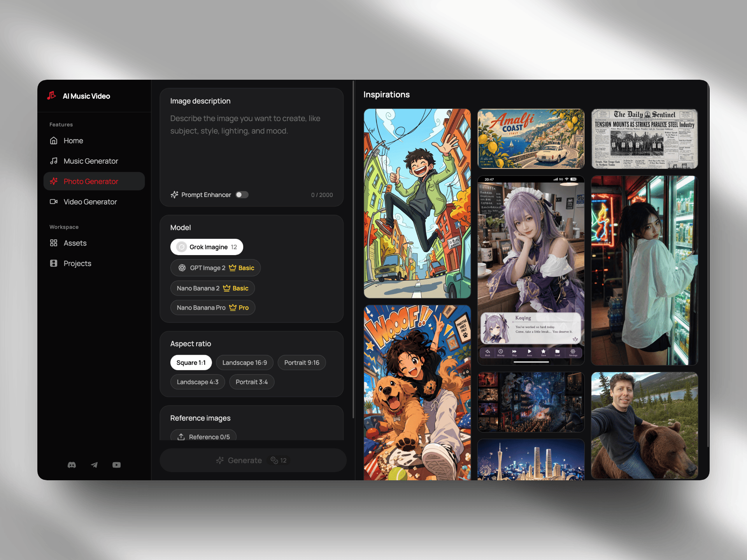The height and width of the screenshot is (560, 747).
Task: Click the "0 / 2000" character counter
Action: point(322,195)
